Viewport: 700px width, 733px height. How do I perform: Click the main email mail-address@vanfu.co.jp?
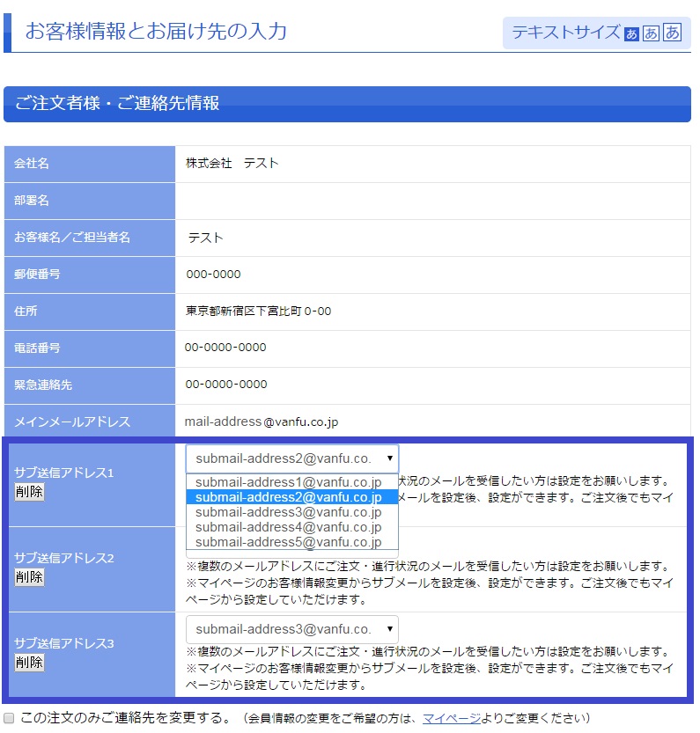point(262,421)
